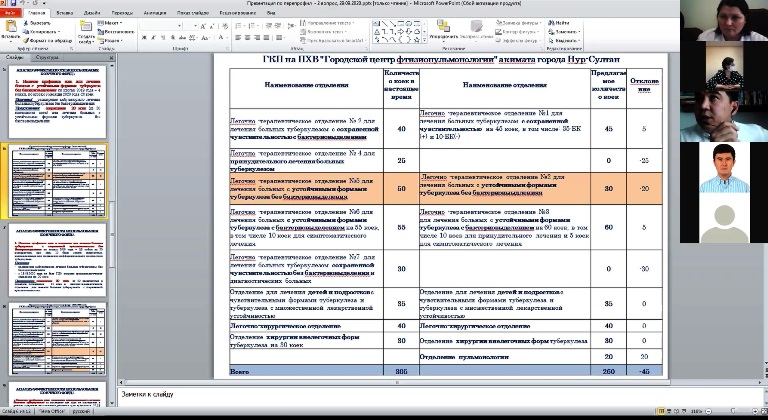Click the Change Case (Aa) icon
The image size is (768, 420).
[206, 38]
